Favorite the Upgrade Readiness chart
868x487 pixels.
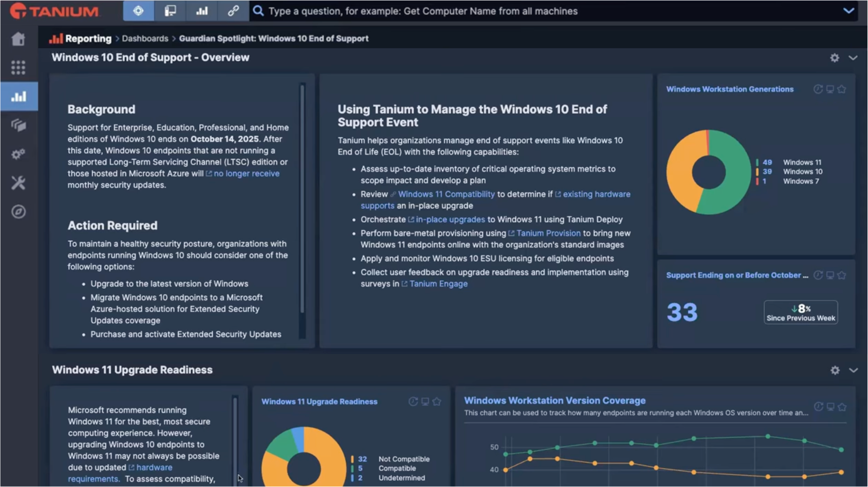coord(437,402)
